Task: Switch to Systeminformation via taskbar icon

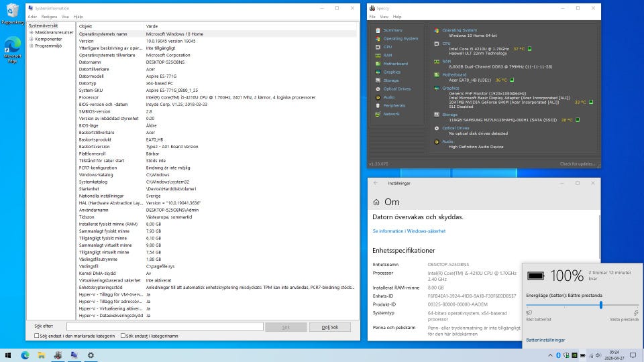Action: (74, 355)
